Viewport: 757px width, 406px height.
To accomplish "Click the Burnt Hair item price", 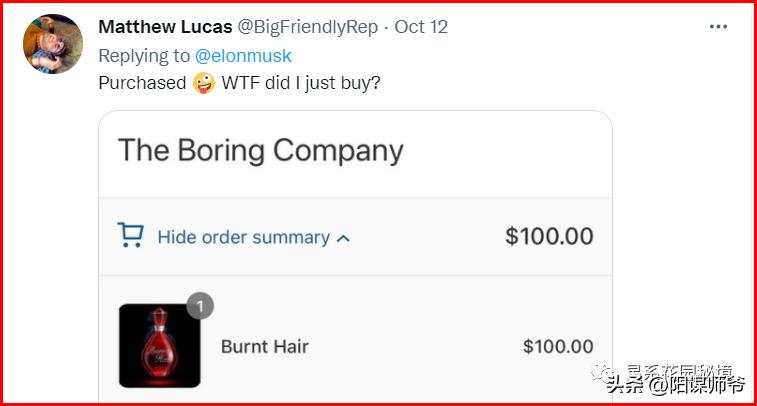I will coord(557,346).
